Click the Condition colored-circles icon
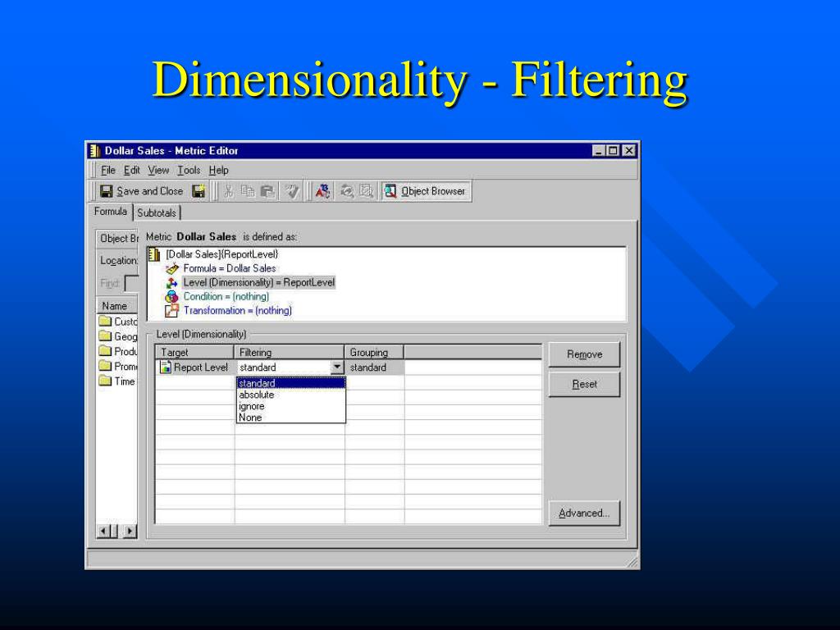Viewport: 840px width, 630px height. point(172,297)
